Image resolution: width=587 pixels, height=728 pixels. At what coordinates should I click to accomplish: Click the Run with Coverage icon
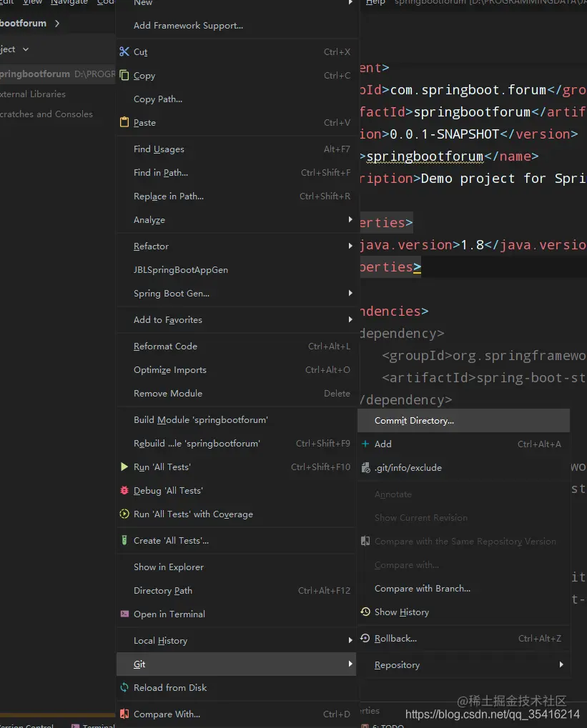pyautogui.click(x=124, y=514)
